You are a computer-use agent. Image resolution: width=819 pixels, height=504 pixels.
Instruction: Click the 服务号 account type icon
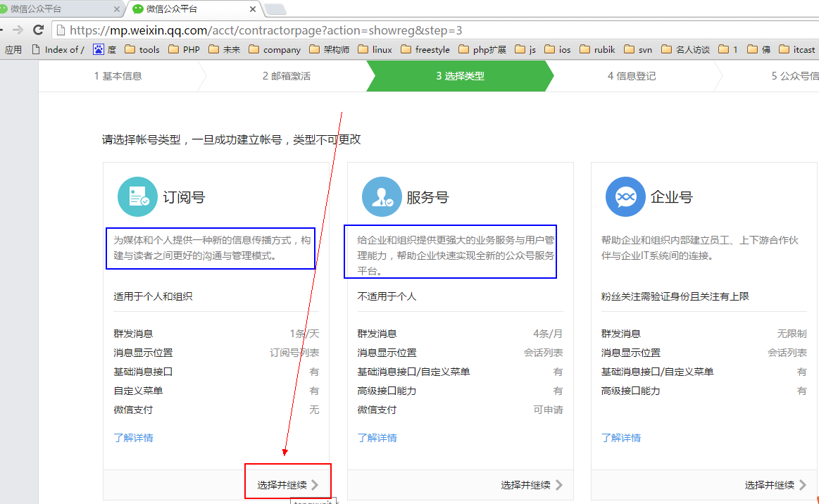coord(382,196)
